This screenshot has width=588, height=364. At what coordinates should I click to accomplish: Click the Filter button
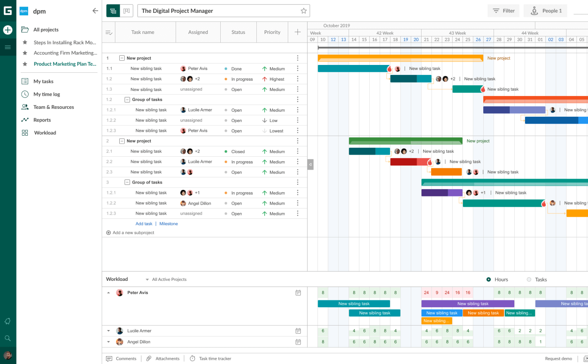pyautogui.click(x=504, y=10)
